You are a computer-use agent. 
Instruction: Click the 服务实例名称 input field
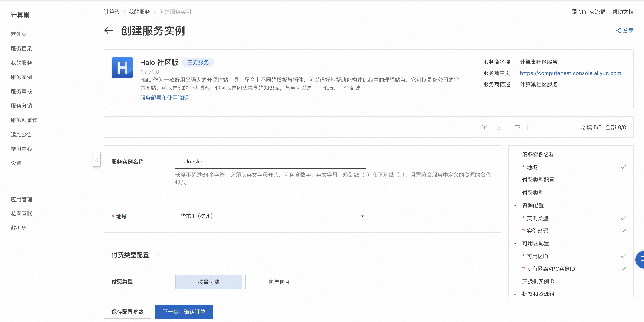click(x=271, y=162)
